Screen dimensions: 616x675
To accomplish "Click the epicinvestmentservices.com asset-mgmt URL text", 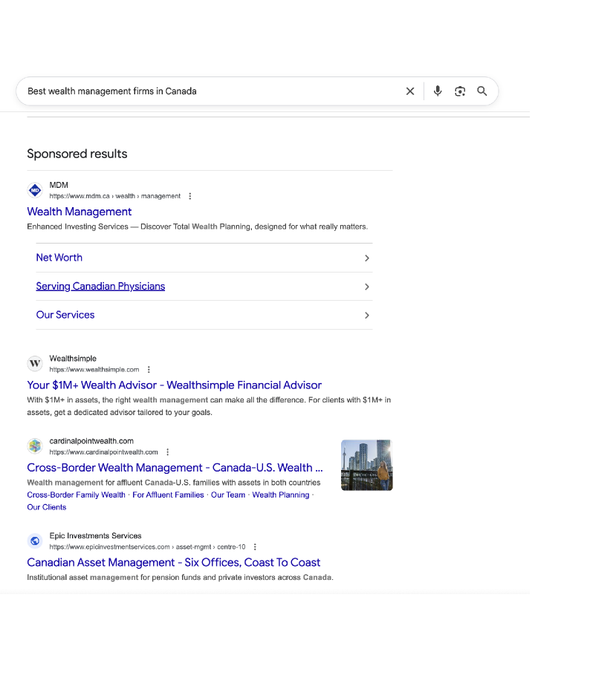I will coord(147,547).
